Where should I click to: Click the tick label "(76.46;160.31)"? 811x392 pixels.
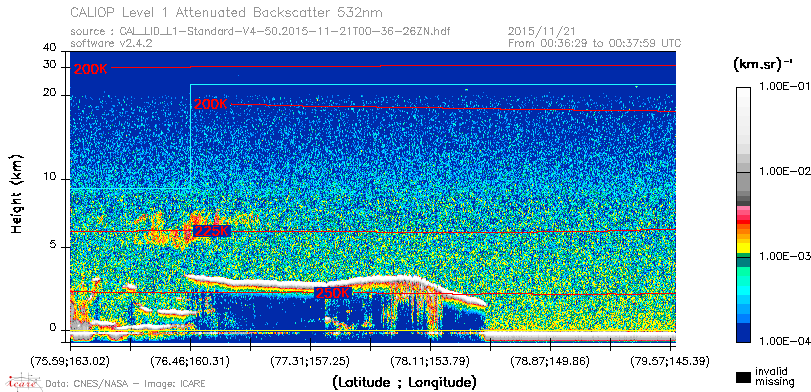point(190,360)
